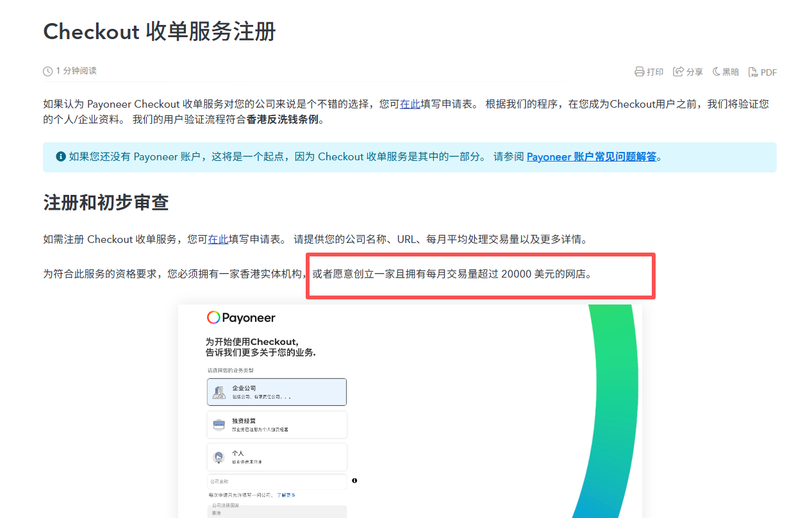The width and height of the screenshot is (812, 518).
Task: Click the Payoneer logo in the form image
Action: click(x=241, y=317)
